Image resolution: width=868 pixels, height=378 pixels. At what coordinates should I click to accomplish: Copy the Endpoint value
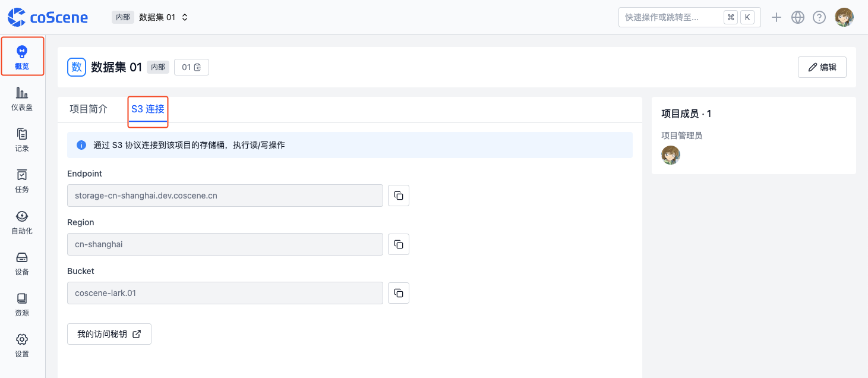(x=399, y=196)
